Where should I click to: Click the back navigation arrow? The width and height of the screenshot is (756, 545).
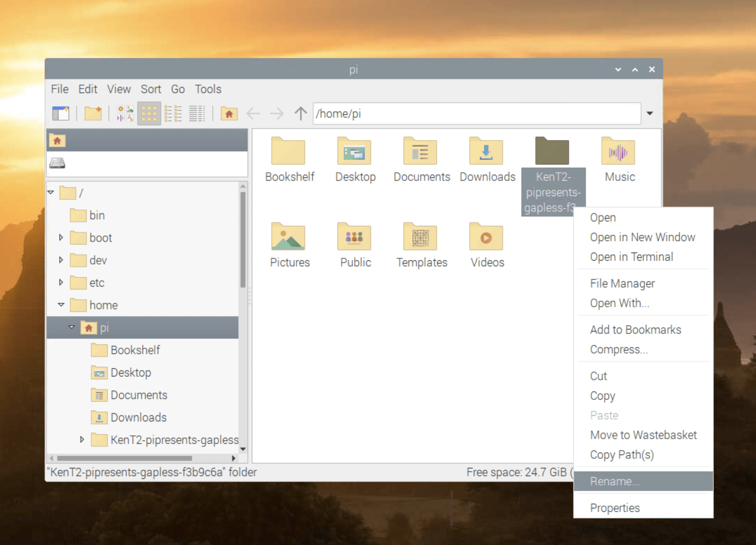pos(253,114)
